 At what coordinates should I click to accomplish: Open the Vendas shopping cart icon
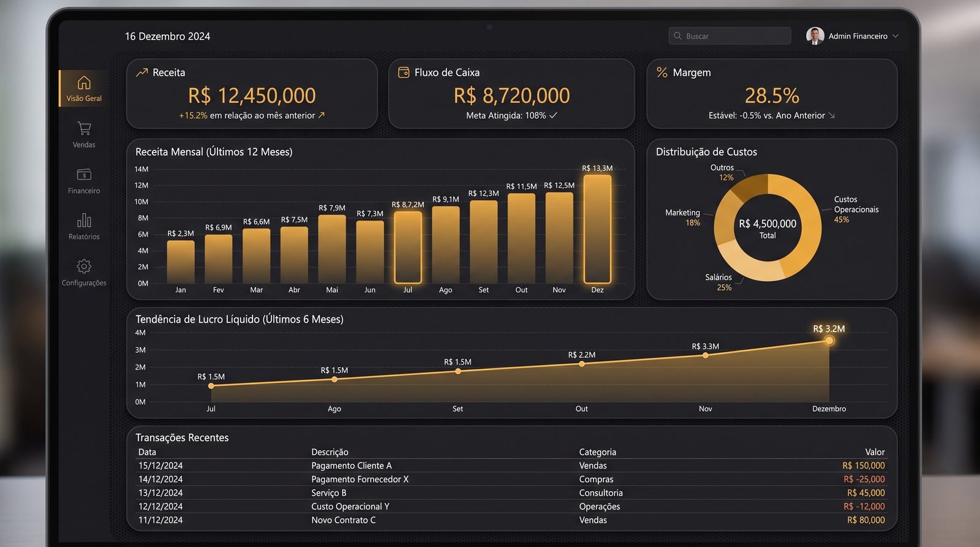pos(84,128)
